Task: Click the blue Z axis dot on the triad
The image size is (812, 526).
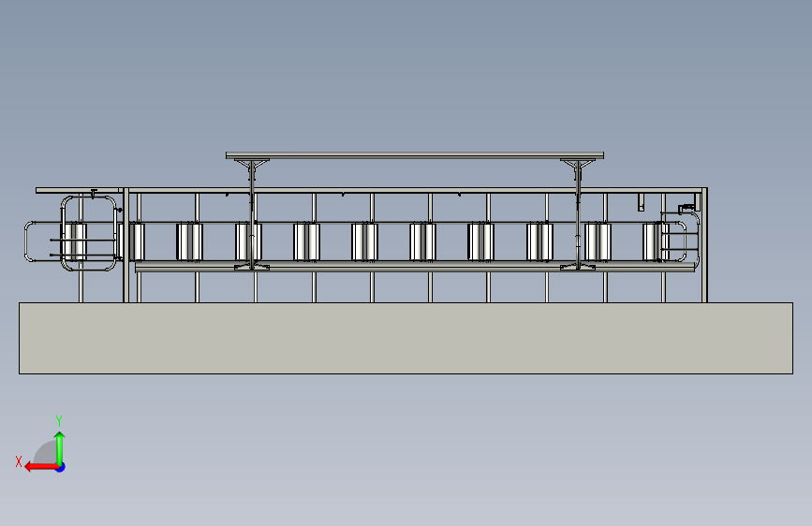Action: pyautogui.click(x=61, y=467)
